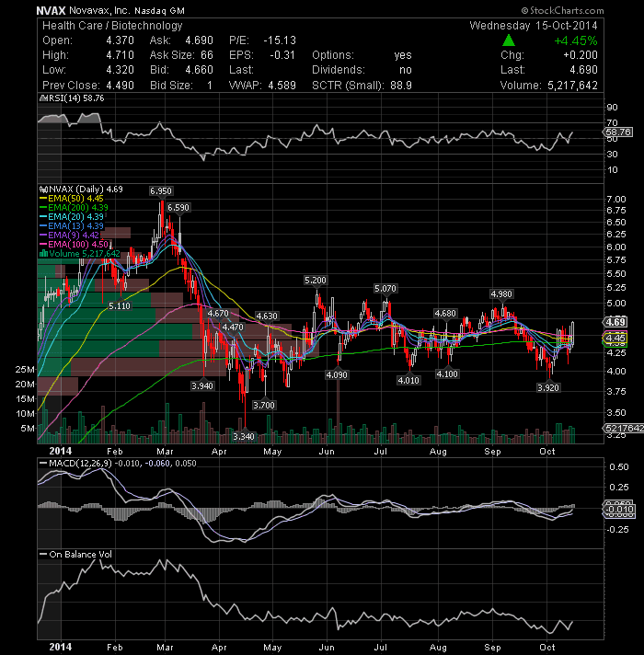Viewport: 644px width, 655px height.
Task: Click the Open value 4.370
Action: (120, 40)
